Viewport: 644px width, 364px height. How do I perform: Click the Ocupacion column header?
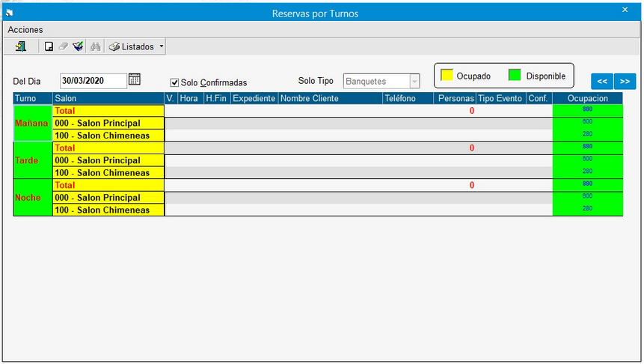[588, 98]
